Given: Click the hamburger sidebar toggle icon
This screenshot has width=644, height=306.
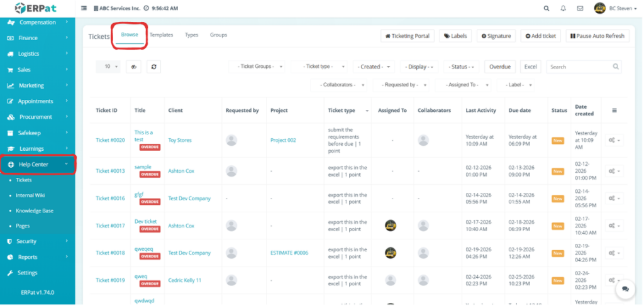Looking at the screenshot, I should [85, 8].
